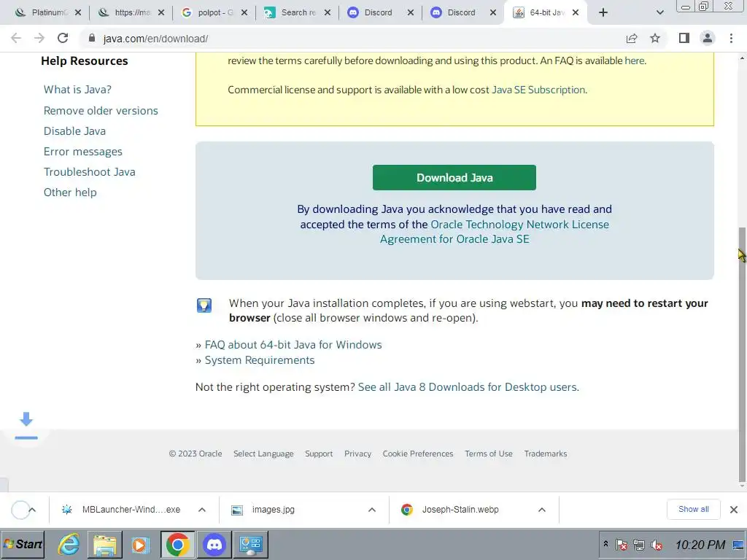Viewport: 747px width, 560px height.
Task: Switch to the polpot Google tab
Action: (x=214, y=12)
